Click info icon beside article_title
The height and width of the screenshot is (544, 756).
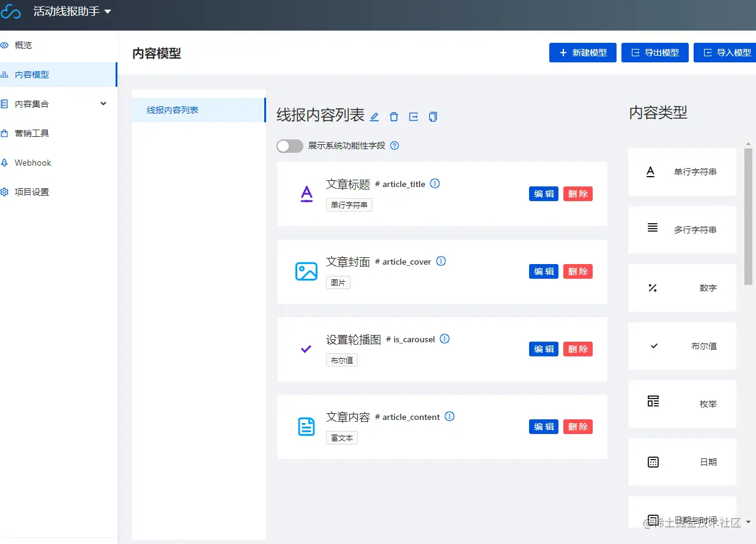point(435,183)
